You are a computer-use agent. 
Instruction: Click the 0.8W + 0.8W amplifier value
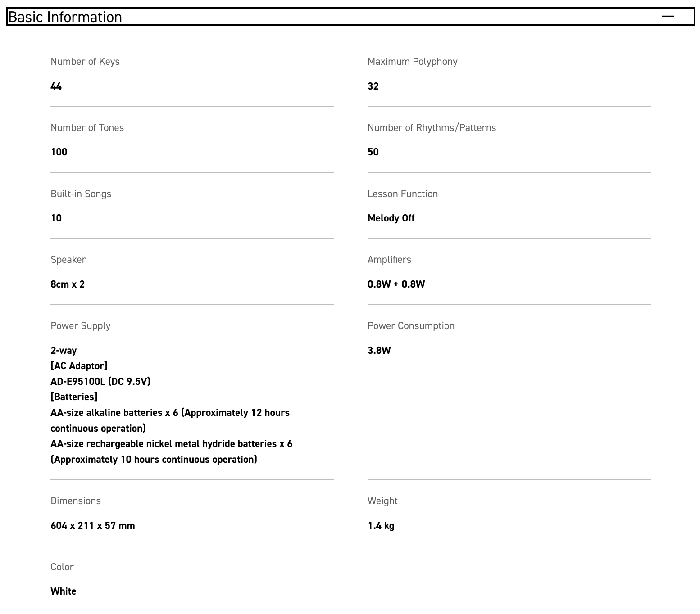[x=396, y=284]
